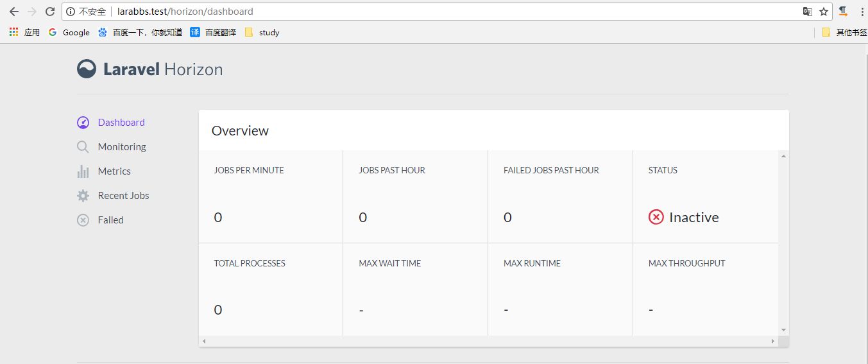Click the browser forward arrow

point(32,12)
